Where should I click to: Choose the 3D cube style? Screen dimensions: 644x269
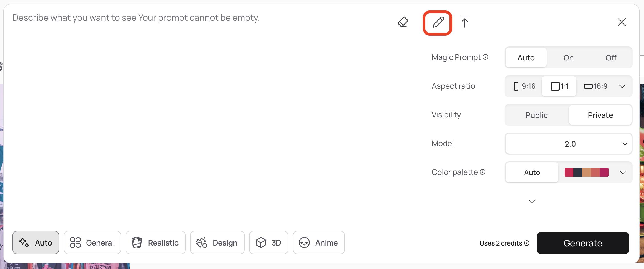[269, 242]
